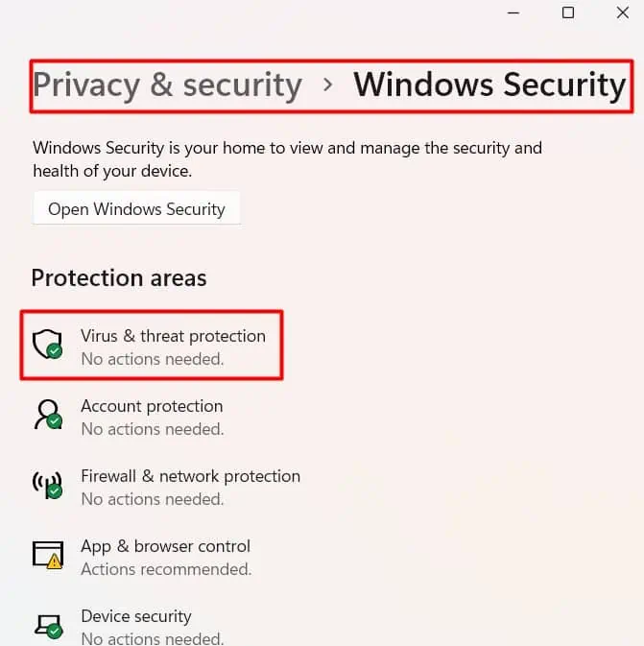Image resolution: width=644 pixels, height=646 pixels.
Task: Open Virus & threat protection label
Action: [x=173, y=336]
